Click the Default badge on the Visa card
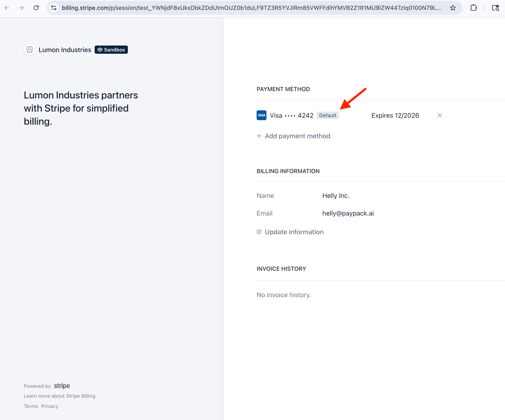This screenshot has width=505, height=420. point(328,115)
